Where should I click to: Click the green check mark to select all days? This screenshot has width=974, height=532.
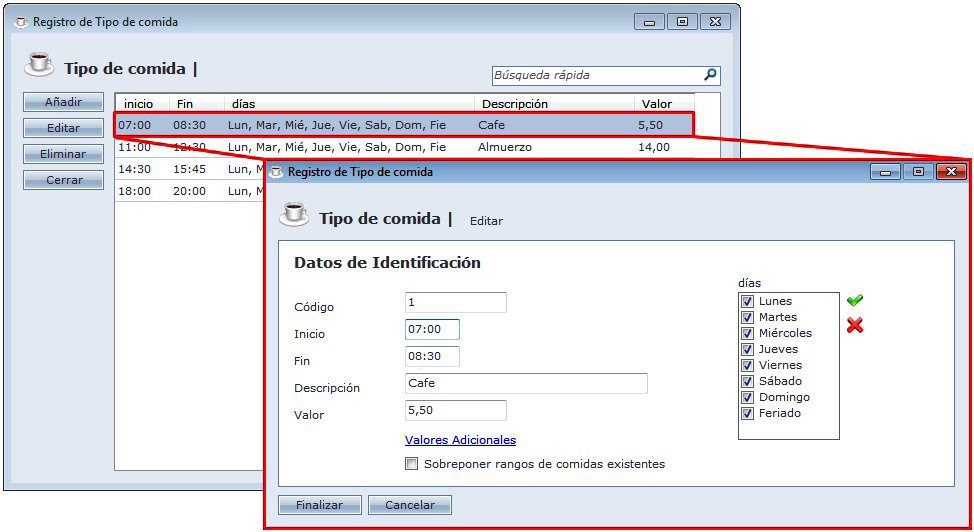[854, 300]
